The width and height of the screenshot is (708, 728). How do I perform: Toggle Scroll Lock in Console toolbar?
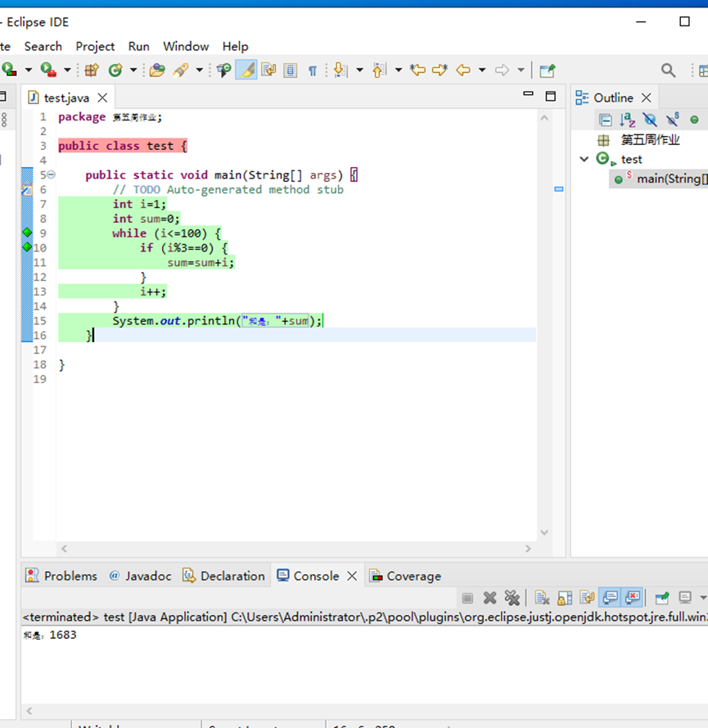tap(565, 598)
